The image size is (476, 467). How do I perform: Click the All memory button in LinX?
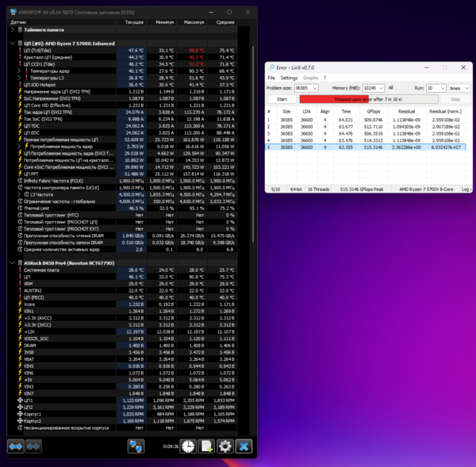pos(390,88)
